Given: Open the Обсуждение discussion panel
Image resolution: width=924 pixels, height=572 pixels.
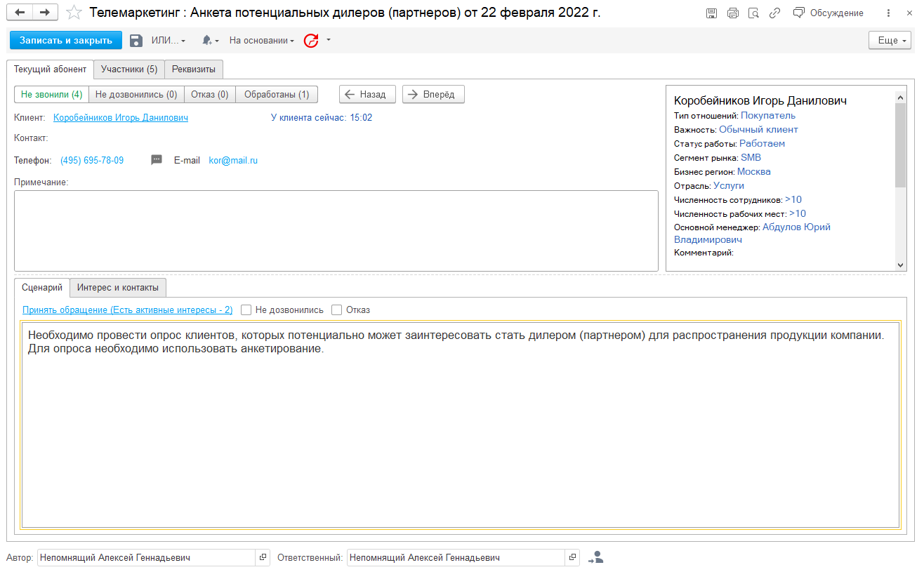Looking at the screenshot, I should 828,13.
